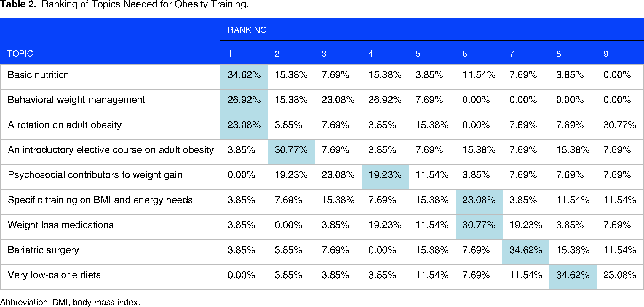The height and width of the screenshot is (307, 644).
Task: Click introductory elective course on adult obesity
Action: click(111, 150)
